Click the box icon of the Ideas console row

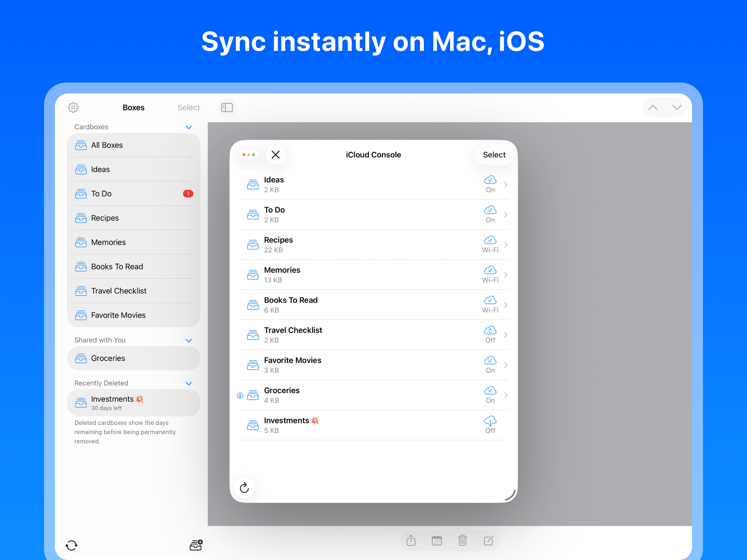(253, 184)
